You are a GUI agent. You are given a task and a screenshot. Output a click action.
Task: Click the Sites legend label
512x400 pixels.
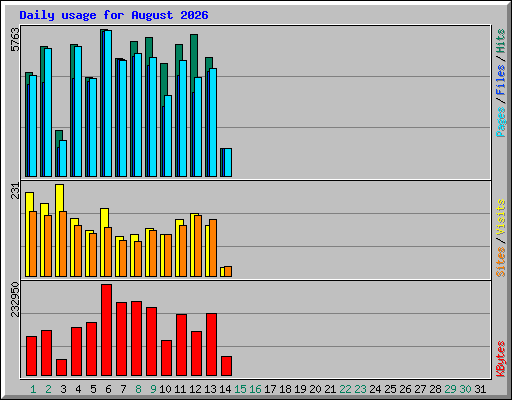(x=500, y=262)
